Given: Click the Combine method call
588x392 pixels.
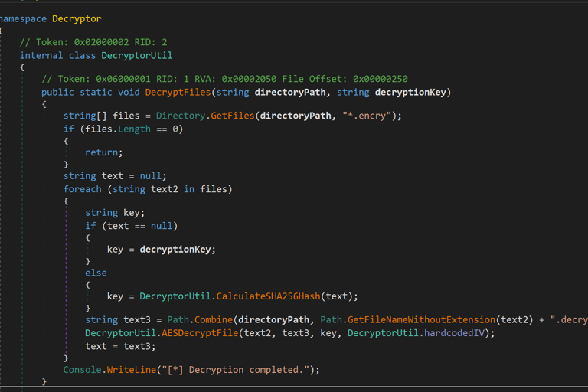Looking at the screenshot, I should [214, 319].
